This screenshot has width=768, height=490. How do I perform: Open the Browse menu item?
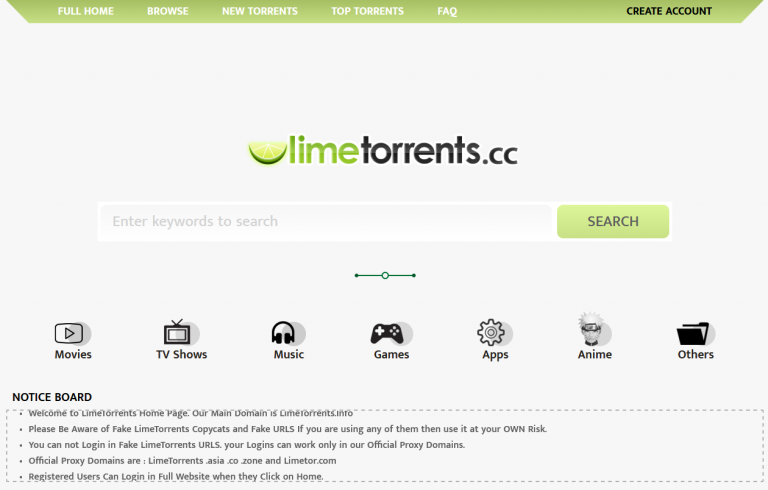(168, 11)
